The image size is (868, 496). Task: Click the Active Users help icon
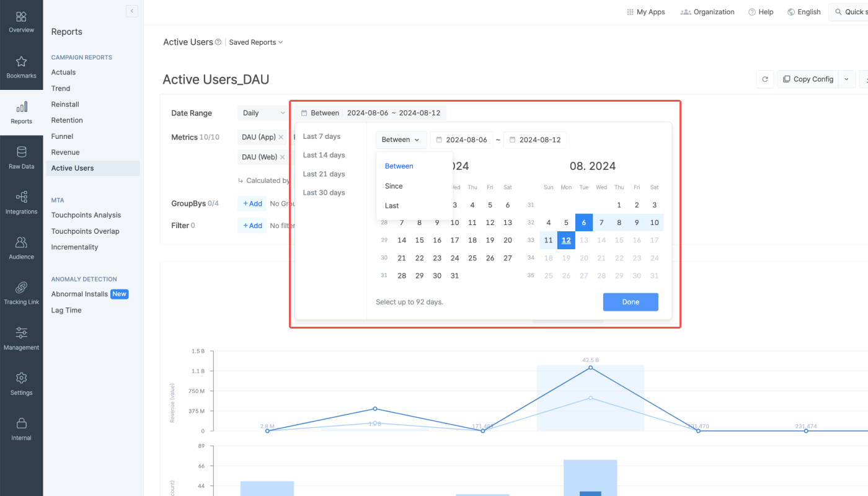[x=218, y=42]
